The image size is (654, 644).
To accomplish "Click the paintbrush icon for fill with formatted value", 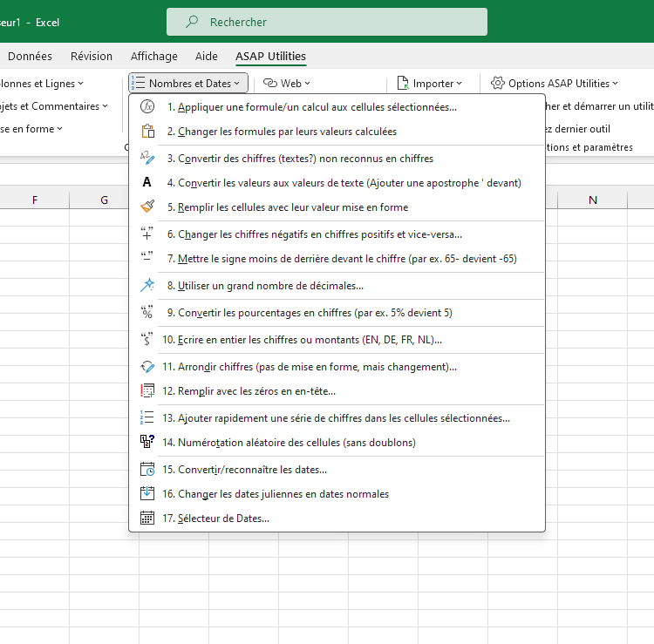I will (147, 207).
